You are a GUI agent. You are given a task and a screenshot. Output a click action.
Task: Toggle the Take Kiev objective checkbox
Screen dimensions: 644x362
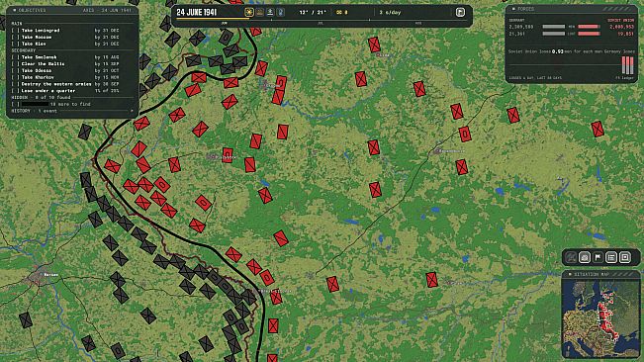click(15, 44)
